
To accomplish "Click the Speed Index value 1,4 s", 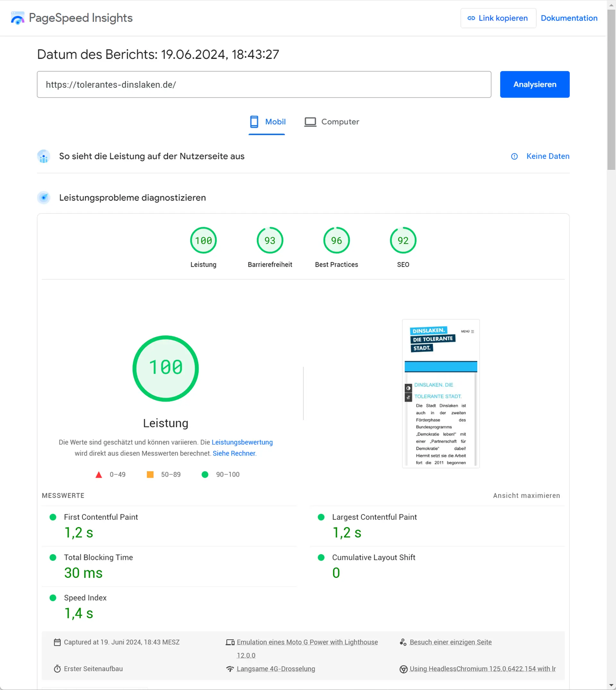I will coord(79,614).
